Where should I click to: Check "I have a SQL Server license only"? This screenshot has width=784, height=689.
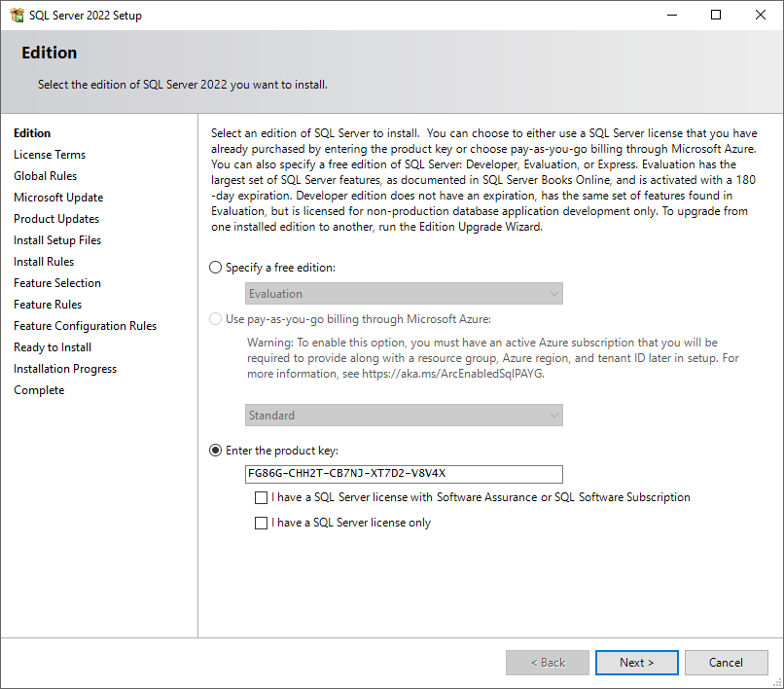pos(262,523)
